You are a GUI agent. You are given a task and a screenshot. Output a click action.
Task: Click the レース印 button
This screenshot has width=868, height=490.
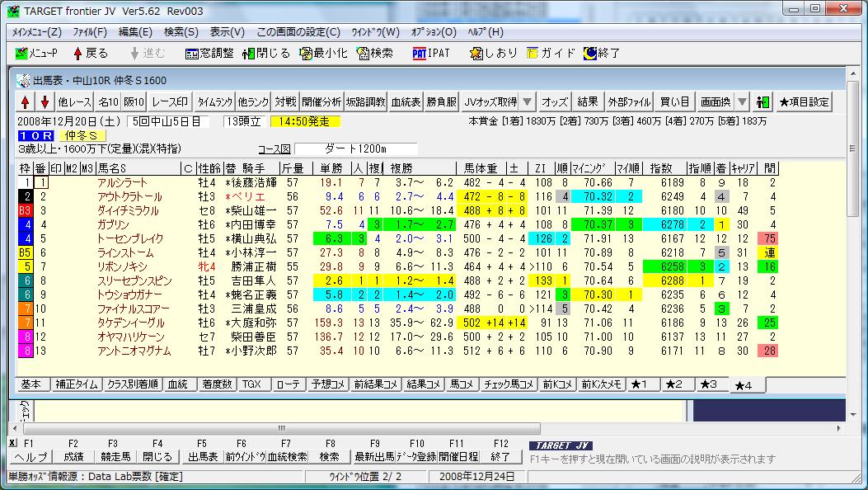click(170, 101)
